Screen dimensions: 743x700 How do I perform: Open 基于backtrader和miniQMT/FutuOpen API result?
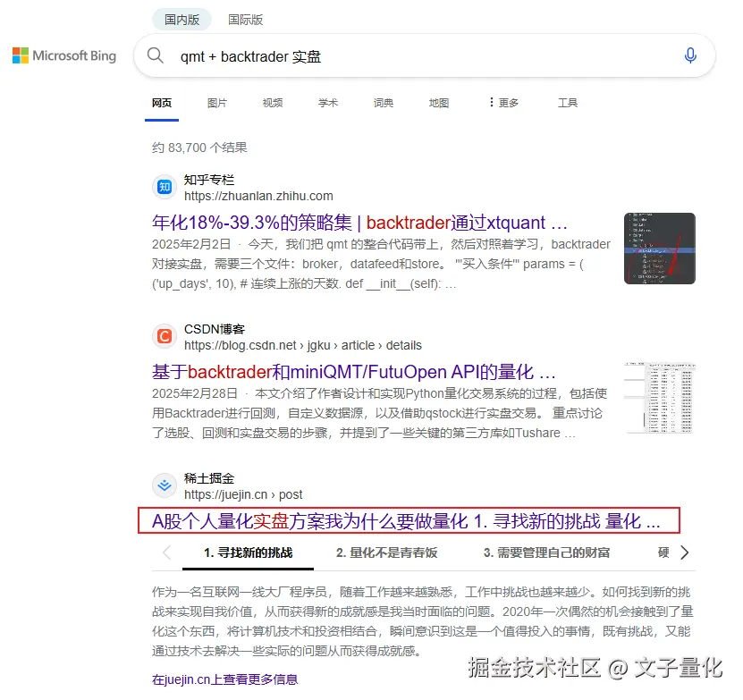(353, 372)
